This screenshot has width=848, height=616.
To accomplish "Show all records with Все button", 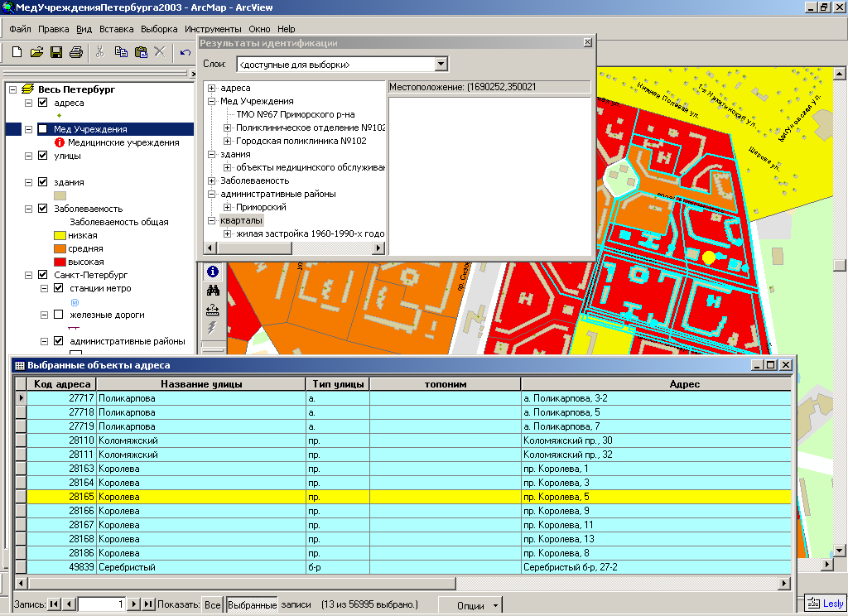I will [213, 604].
